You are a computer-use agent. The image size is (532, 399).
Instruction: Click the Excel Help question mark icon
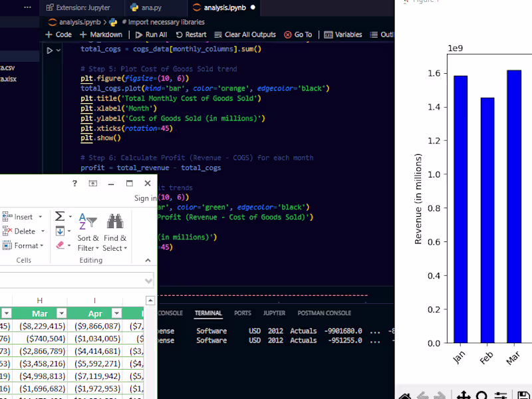(74, 184)
